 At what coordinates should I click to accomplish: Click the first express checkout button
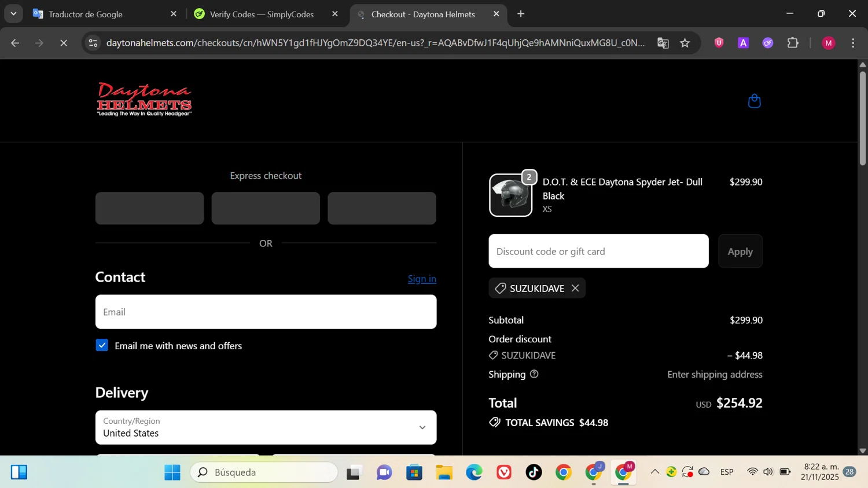click(149, 208)
